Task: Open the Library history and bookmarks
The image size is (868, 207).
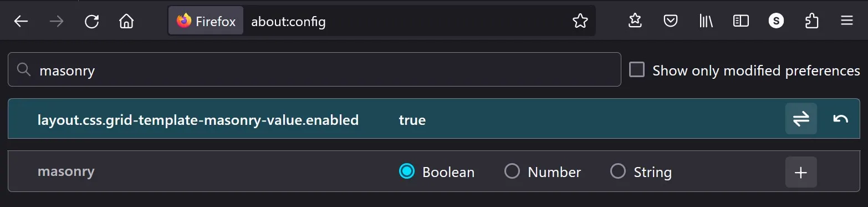Action: coord(706,22)
